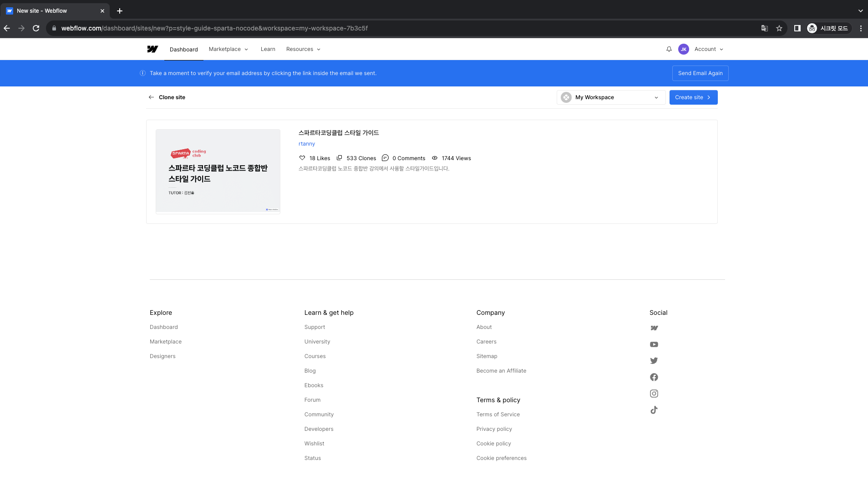Reload the page in the browser

tap(36, 28)
